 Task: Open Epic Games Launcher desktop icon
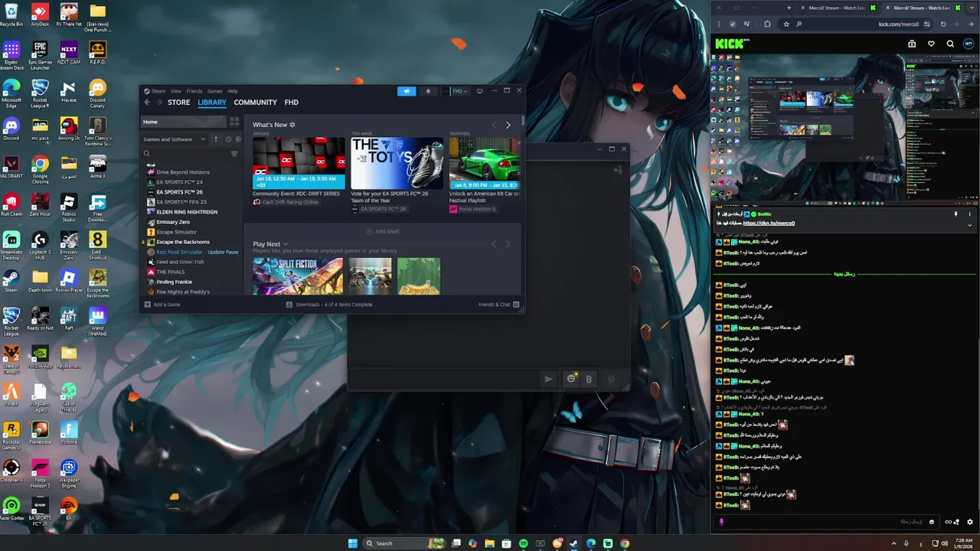click(40, 55)
